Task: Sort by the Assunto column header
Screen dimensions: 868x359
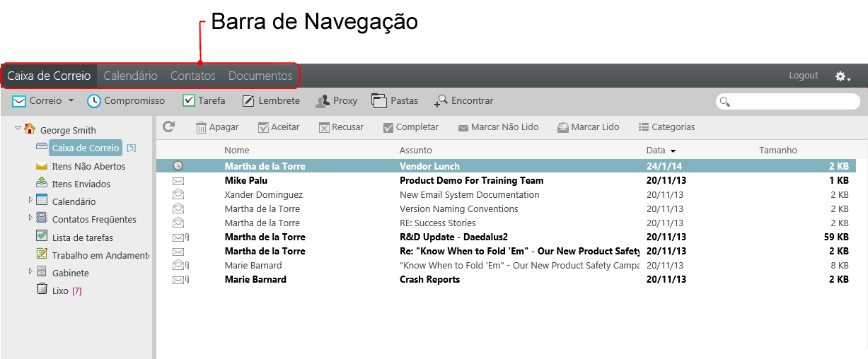Action: (x=416, y=150)
